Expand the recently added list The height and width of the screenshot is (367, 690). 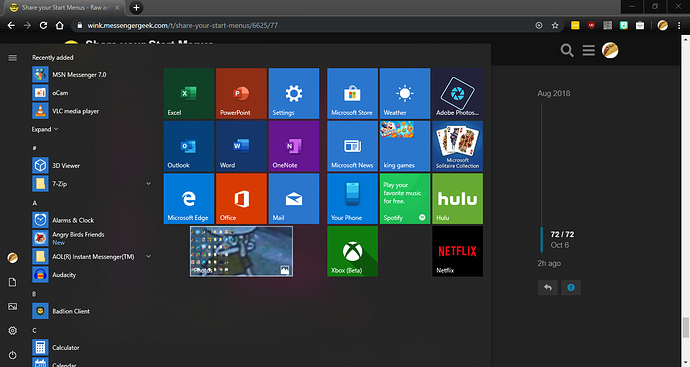(x=45, y=129)
